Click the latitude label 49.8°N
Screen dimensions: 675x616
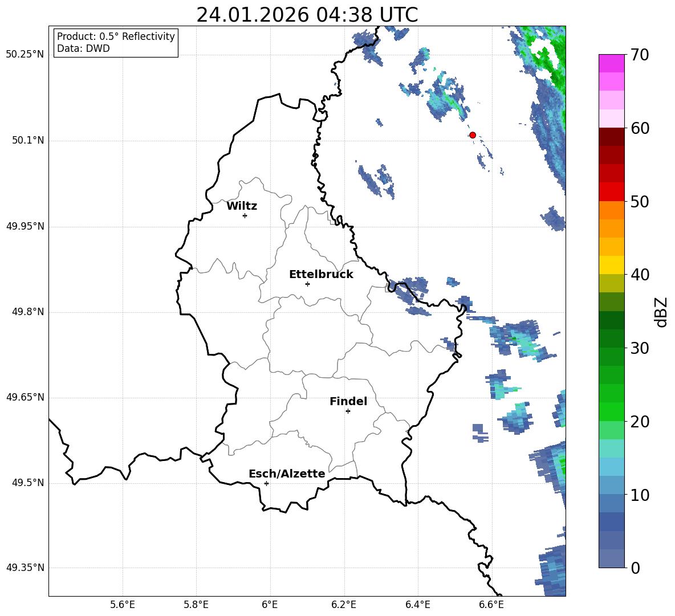28,312
